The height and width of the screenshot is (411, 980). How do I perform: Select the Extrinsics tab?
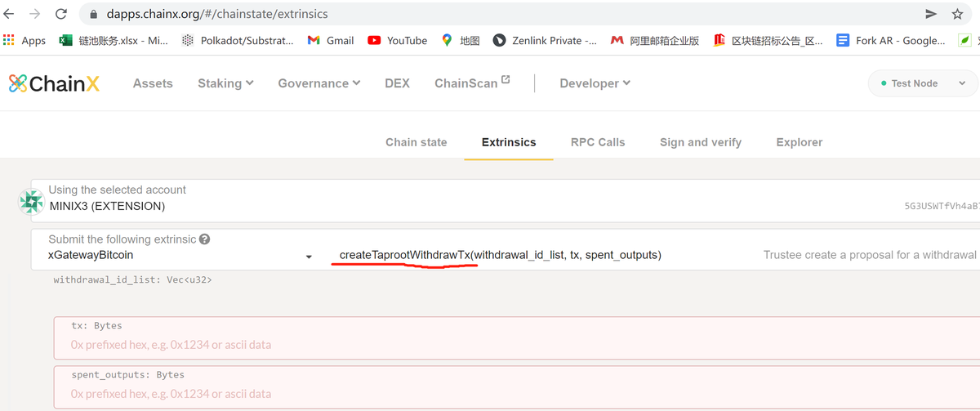[509, 142]
